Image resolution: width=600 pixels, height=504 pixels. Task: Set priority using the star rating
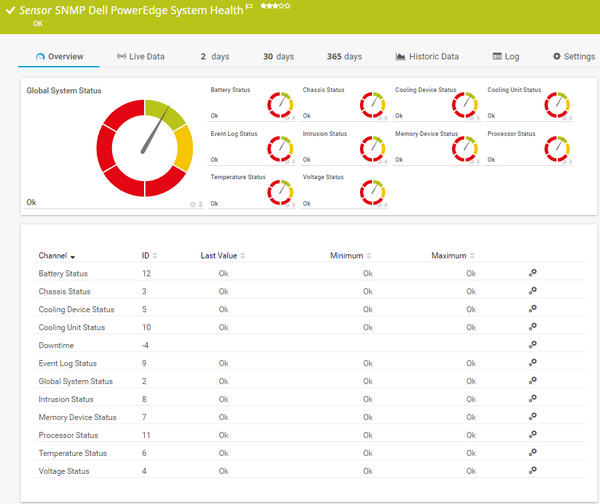(276, 7)
